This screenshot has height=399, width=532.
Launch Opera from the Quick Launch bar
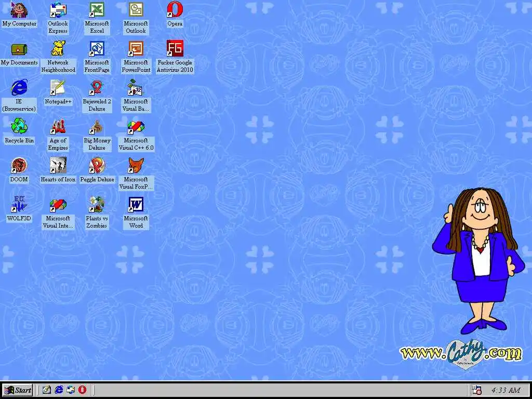[x=83, y=390]
